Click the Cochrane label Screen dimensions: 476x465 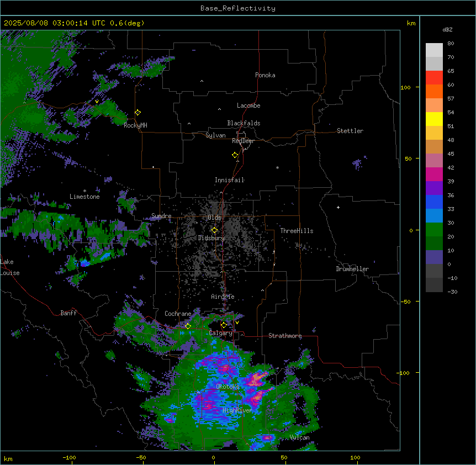[x=178, y=314]
